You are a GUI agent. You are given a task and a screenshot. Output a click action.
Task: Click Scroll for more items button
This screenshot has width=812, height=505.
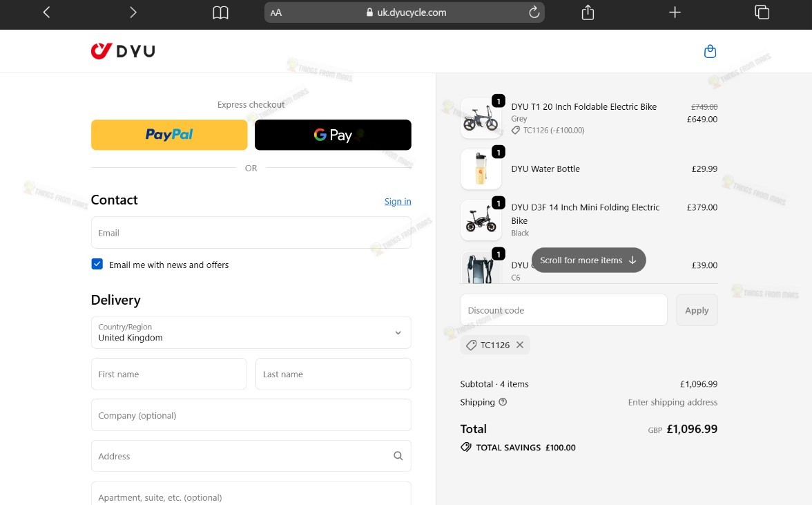589,260
